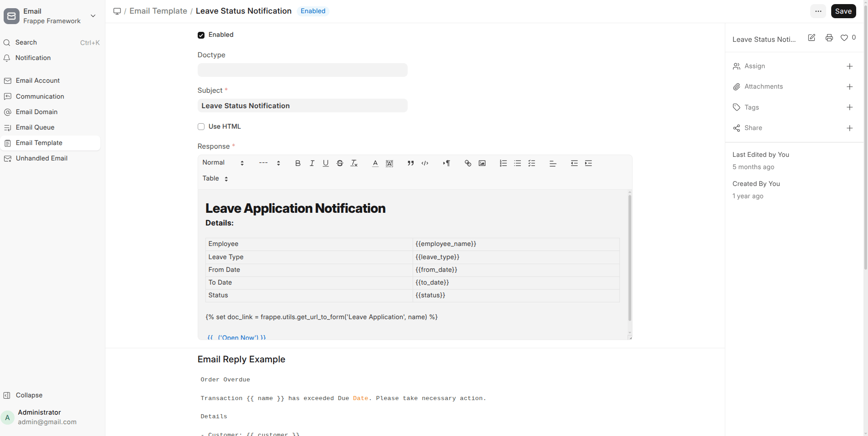868x436 pixels.
Task: Insert an image using the image icon
Action: coord(482,163)
